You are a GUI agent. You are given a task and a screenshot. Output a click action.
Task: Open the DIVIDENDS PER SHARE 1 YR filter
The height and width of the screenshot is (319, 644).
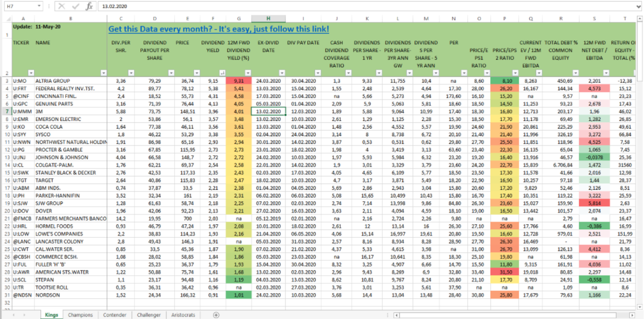click(x=379, y=73)
